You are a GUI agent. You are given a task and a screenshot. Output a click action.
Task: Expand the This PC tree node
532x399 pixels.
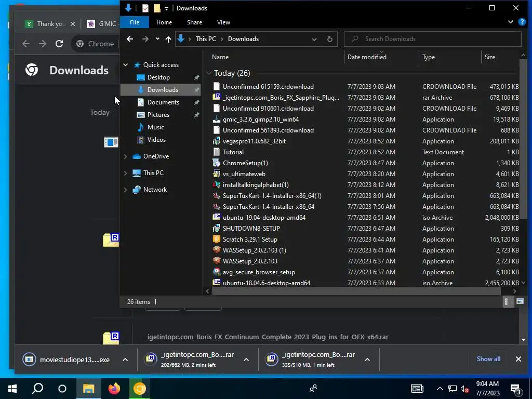click(x=126, y=173)
